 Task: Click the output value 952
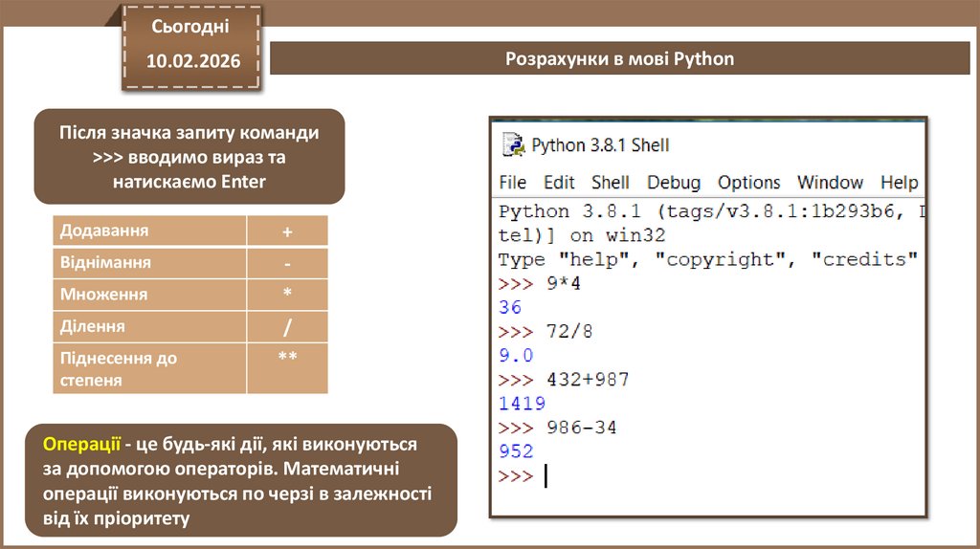(x=517, y=451)
